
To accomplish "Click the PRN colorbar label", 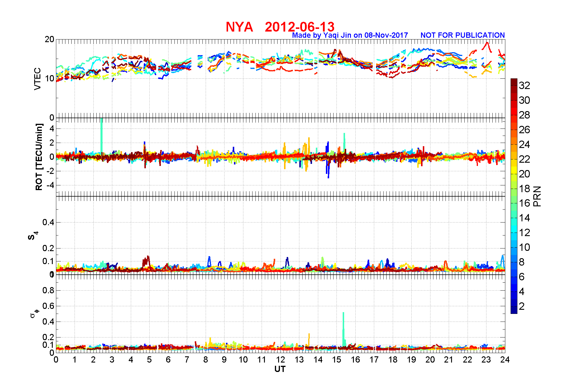I will pyautogui.click(x=537, y=196).
